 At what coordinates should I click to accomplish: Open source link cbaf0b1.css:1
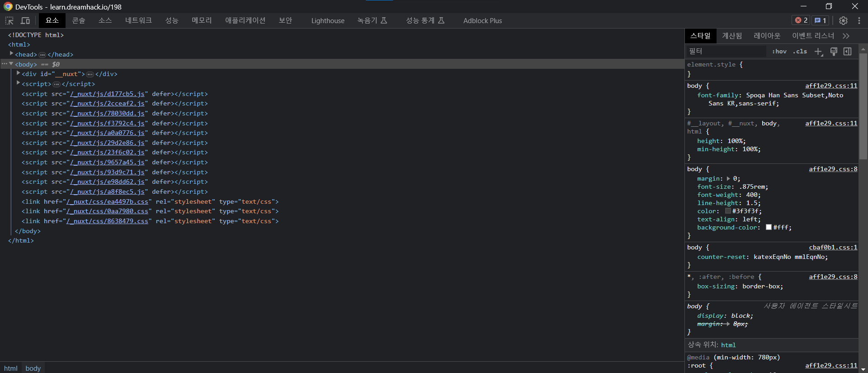click(833, 248)
